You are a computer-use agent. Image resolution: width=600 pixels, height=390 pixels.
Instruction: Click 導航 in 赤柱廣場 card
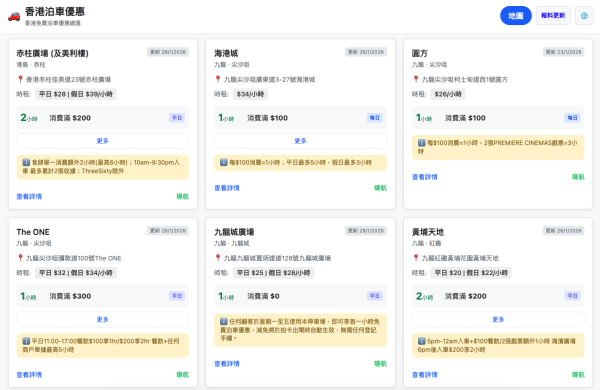click(x=183, y=196)
